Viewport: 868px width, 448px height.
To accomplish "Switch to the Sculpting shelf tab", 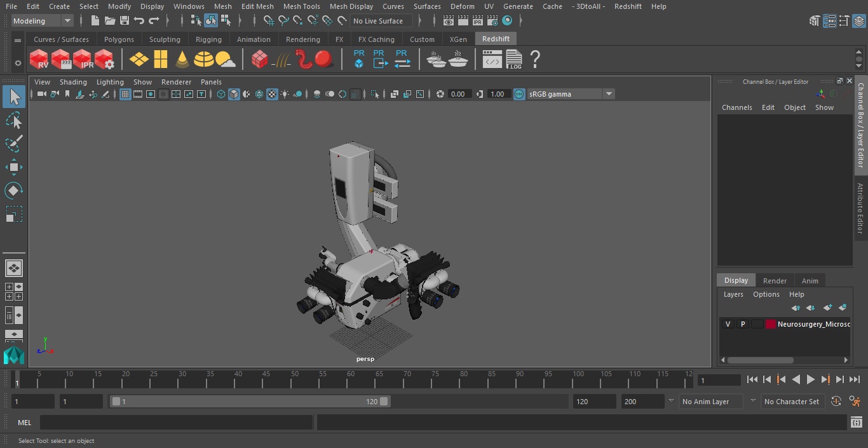I will (x=165, y=39).
